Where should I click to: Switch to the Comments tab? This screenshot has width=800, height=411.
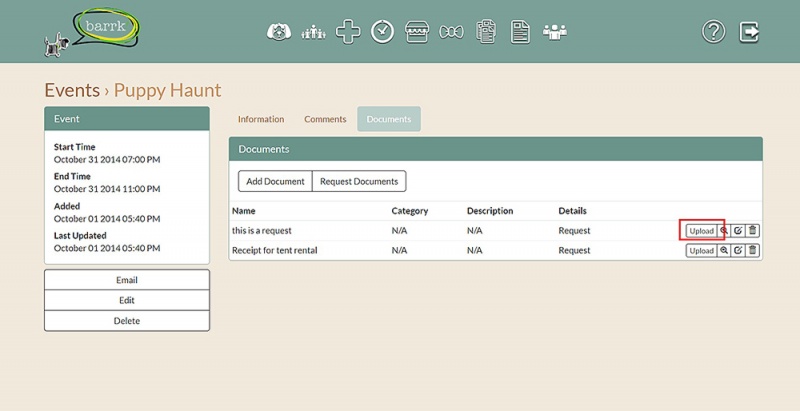click(x=325, y=119)
